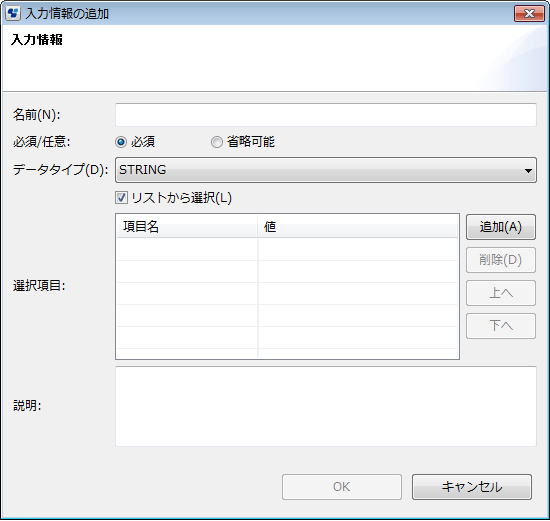Click the 削除(D) button
Screen dimensions: 550x521
[x=501, y=260]
